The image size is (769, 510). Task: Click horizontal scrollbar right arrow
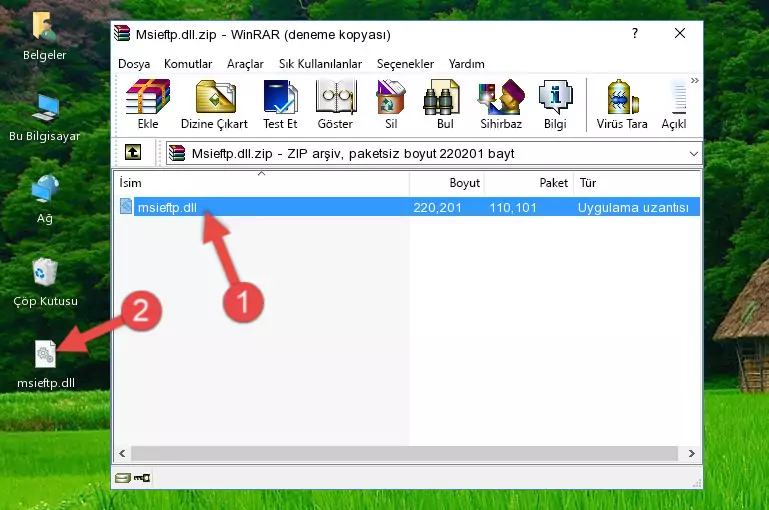692,454
